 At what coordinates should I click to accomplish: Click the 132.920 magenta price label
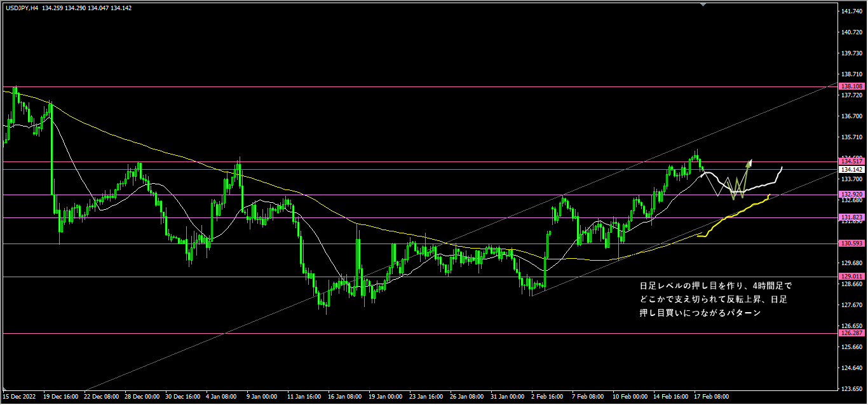pos(850,194)
